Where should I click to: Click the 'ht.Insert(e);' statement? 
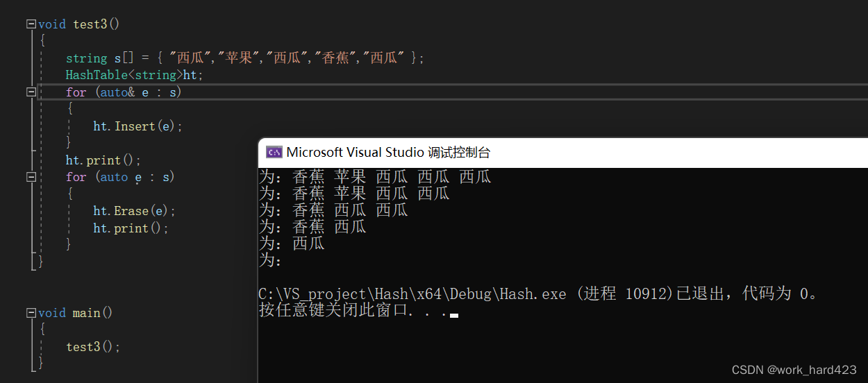[138, 126]
